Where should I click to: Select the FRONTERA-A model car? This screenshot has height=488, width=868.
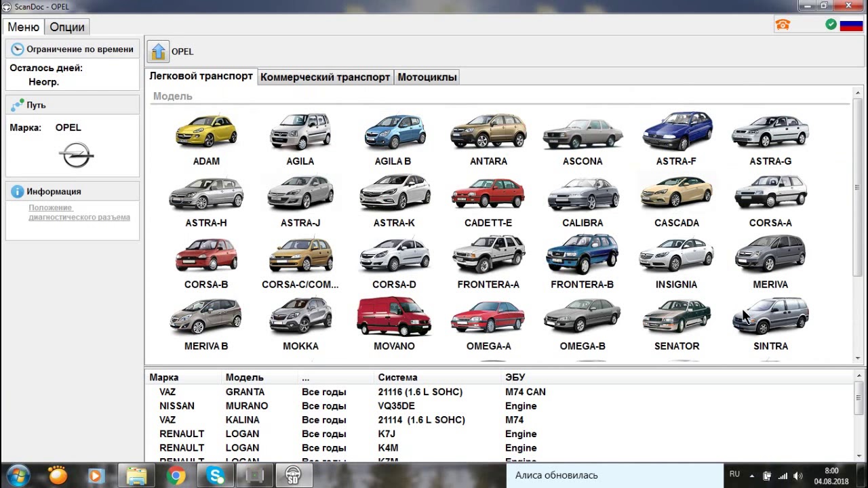pyautogui.click(x=488, y=255)
